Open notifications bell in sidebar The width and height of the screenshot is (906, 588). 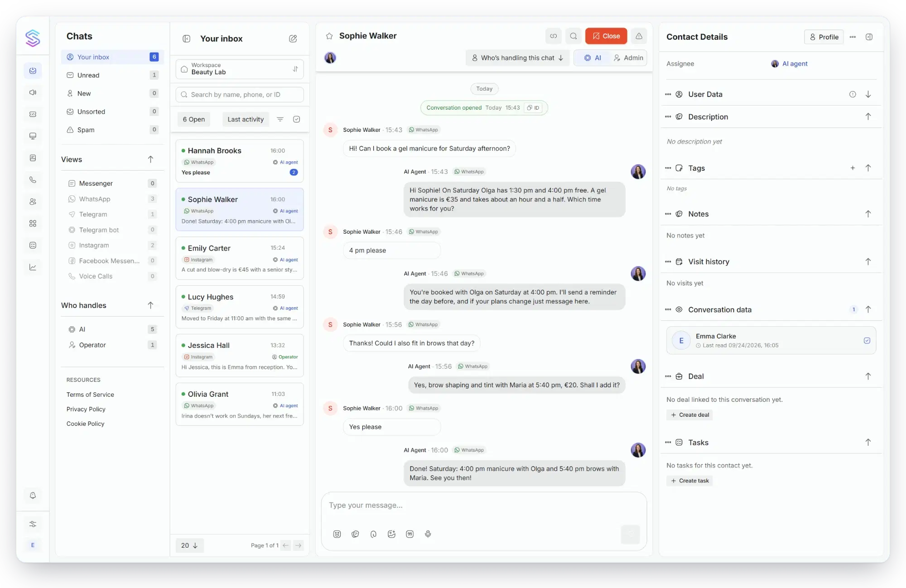33,495
